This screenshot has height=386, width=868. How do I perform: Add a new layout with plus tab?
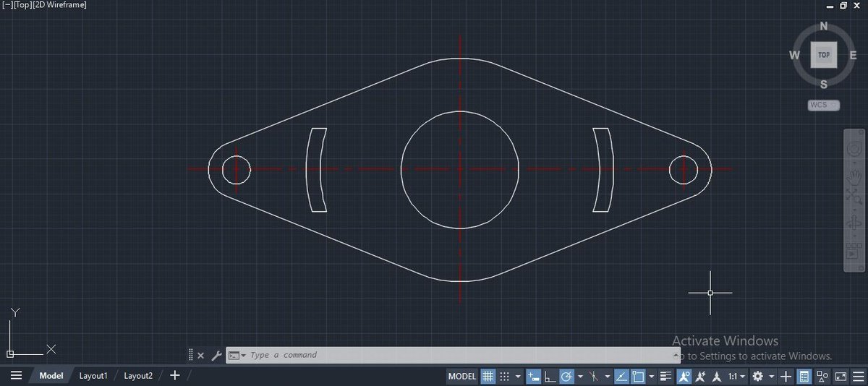click(x=174, y=376)
